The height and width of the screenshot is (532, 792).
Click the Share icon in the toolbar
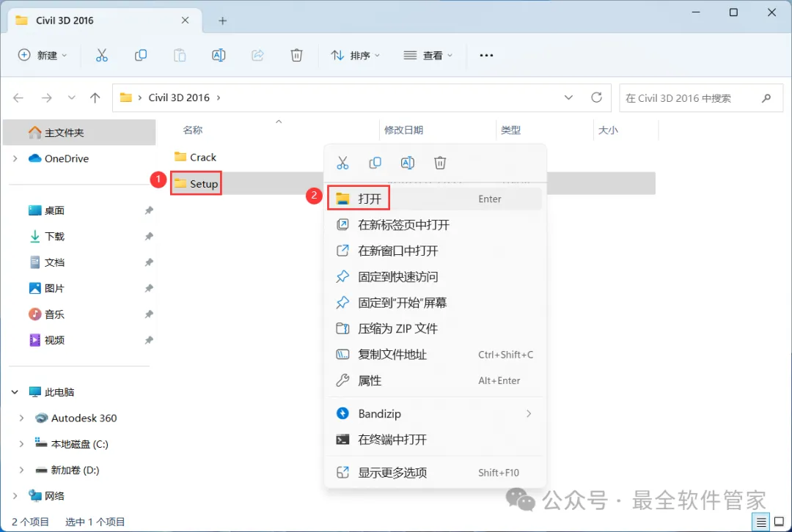click(257, 55)
